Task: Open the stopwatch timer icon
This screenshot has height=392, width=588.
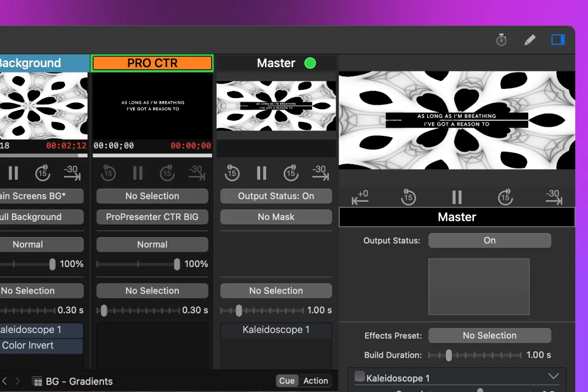Action: click(x=501, y=40)
